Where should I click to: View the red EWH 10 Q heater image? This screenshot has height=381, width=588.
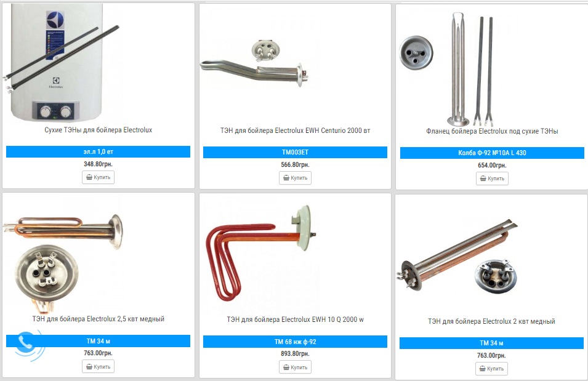[260, 252]
